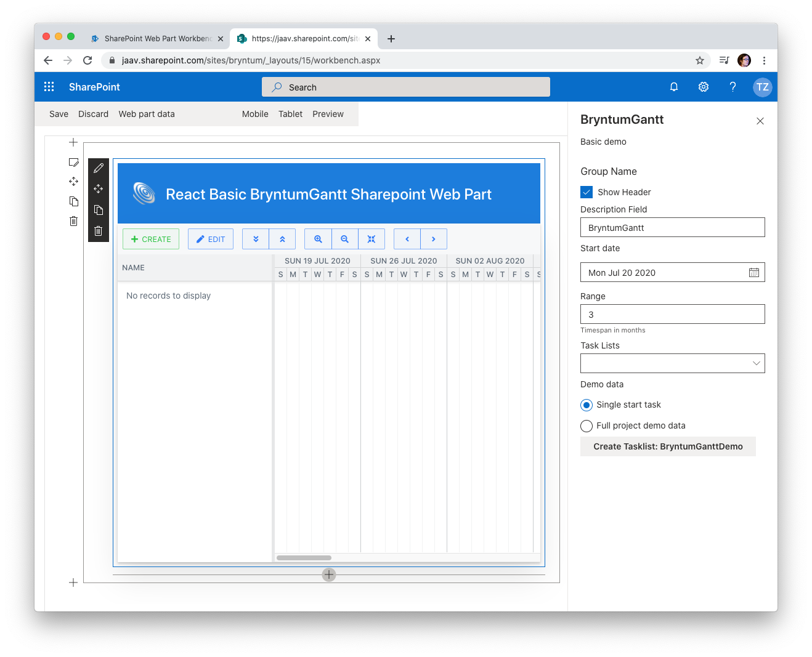Click the zoom in magnifier icon
The image size is (812, 657).
point(318,239)
